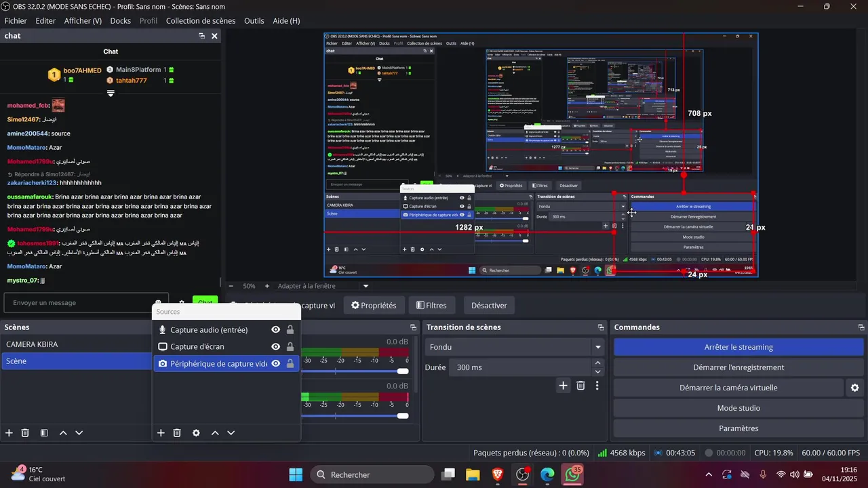
Task: Click the lower audio volume slider handle
Action: coord(403,415)
